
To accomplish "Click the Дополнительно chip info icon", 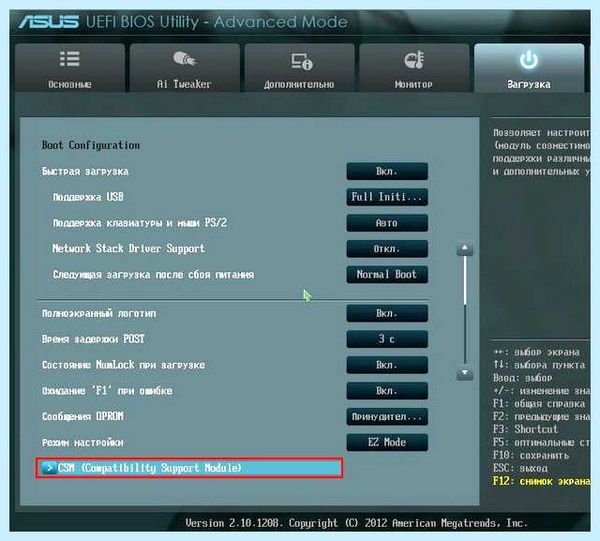I will coord(302,61).
